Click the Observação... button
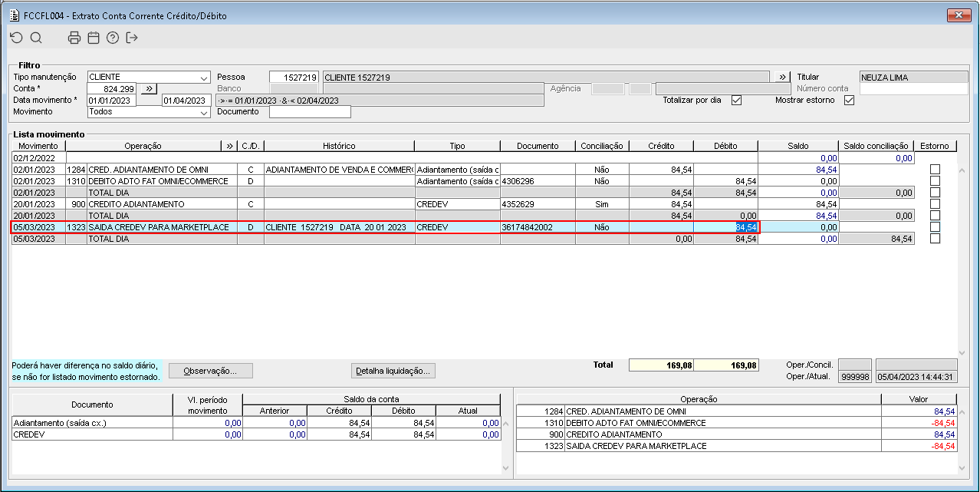This screenshot has width=980, height=492. point(211,371)
